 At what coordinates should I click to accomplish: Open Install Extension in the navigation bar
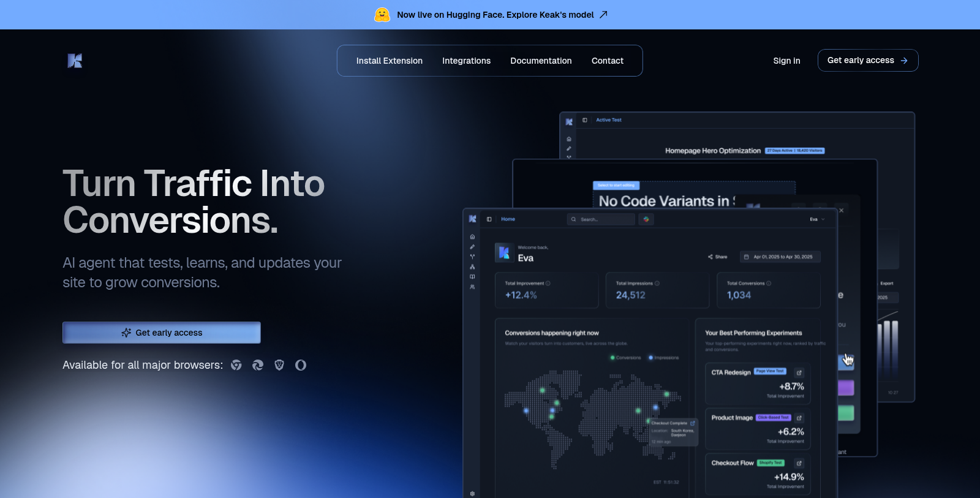pyautogui.click(x=390, y=61)
